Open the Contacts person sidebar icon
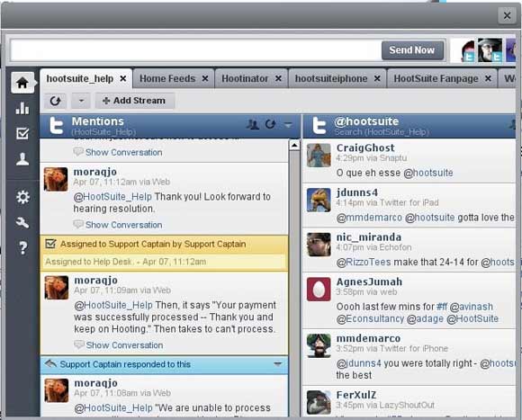Viewport: 522px width, 420px height. [x=22, y=159]
